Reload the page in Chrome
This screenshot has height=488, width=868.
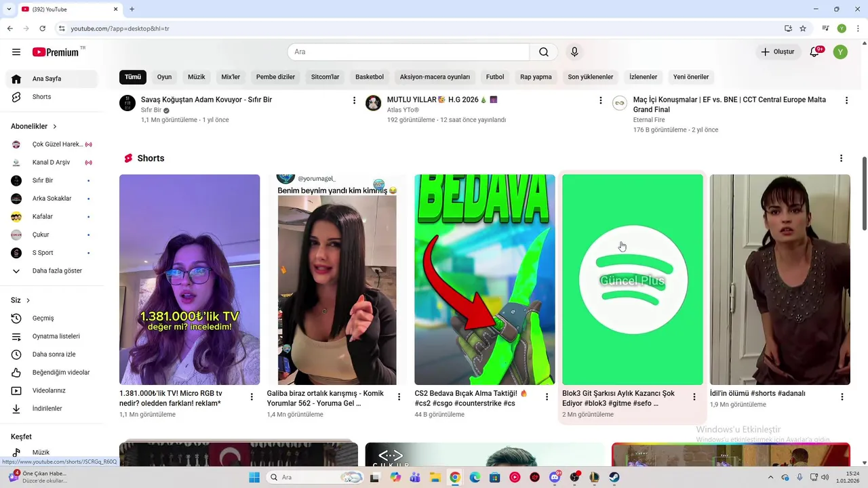[x=42, y=28]
